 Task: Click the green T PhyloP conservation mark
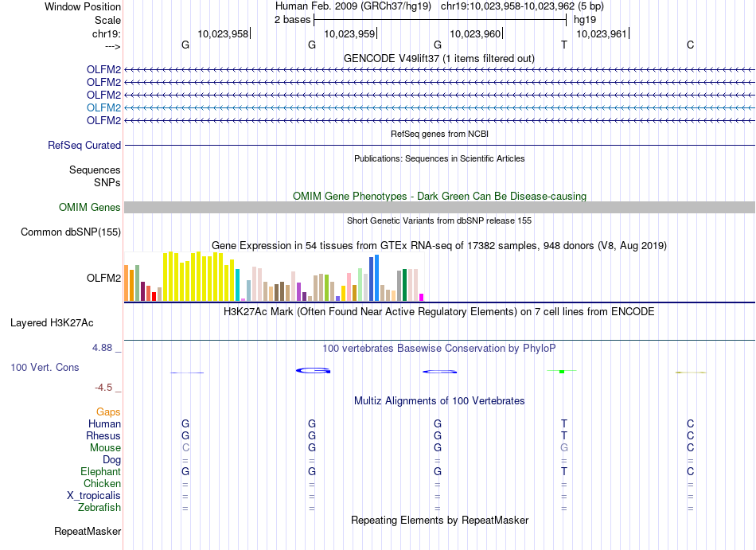[562, 371]
